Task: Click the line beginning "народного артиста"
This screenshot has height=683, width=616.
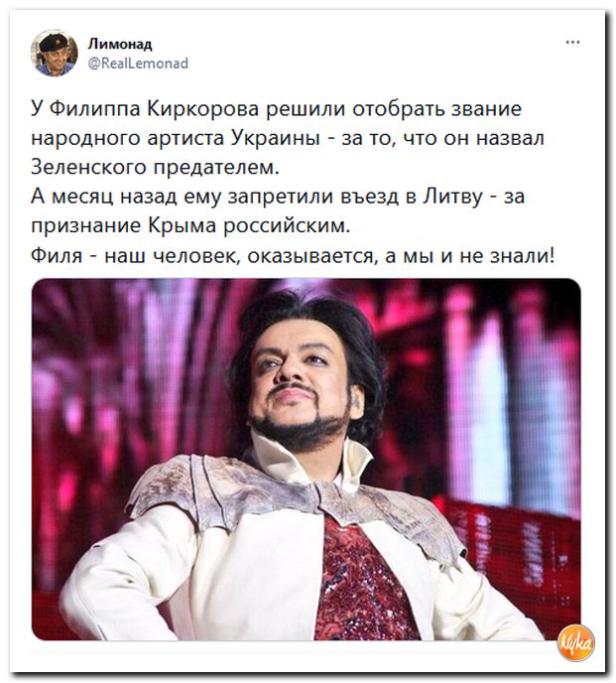Action: 288,138
